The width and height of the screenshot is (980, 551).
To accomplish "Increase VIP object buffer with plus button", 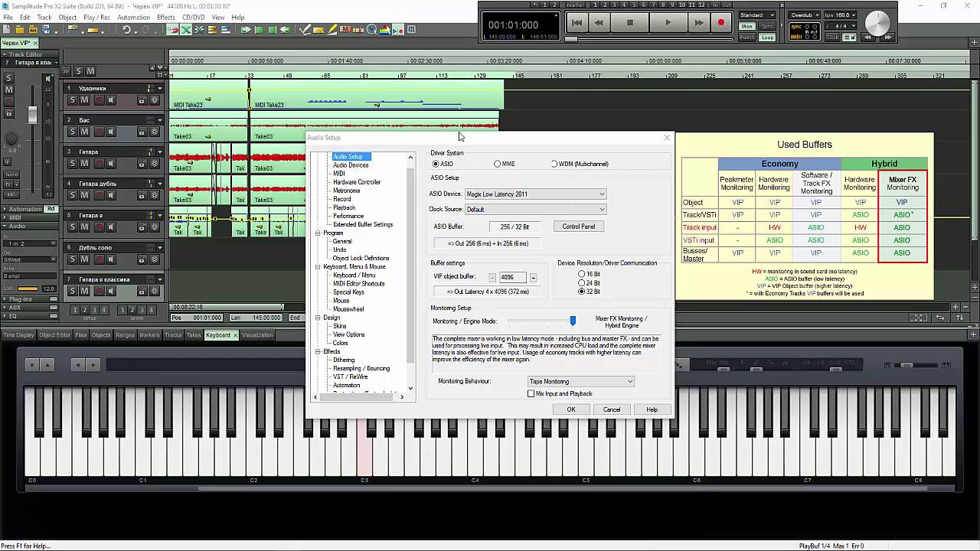I will pos(533,277).
